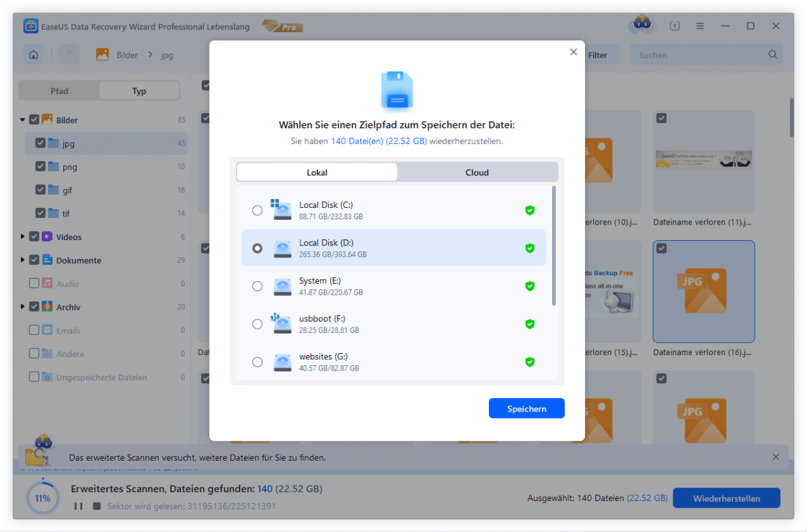This screenshot has width=807, height=532.
Task: Click the search magnifier icon
Action: point(773,55)
